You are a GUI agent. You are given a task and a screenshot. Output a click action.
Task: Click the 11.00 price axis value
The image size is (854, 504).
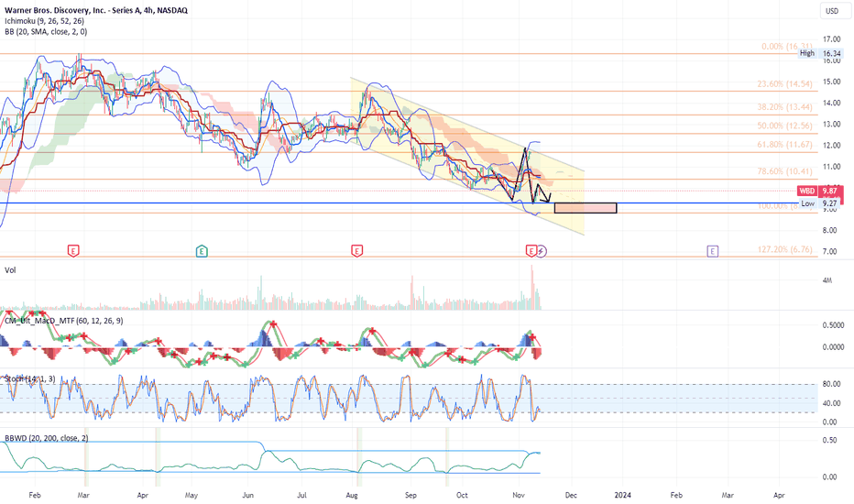(832, 167)
